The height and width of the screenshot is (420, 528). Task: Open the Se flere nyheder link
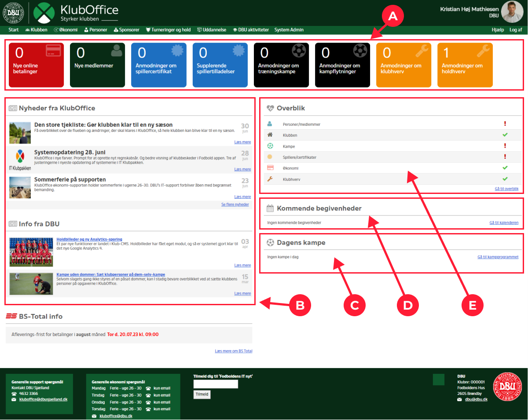pyautogui.click(x=235, y=205)
